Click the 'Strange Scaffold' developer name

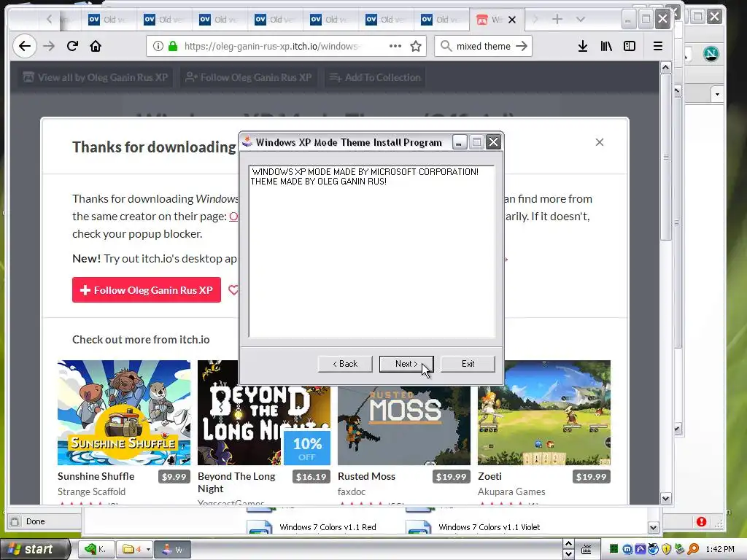coord(91,491)
